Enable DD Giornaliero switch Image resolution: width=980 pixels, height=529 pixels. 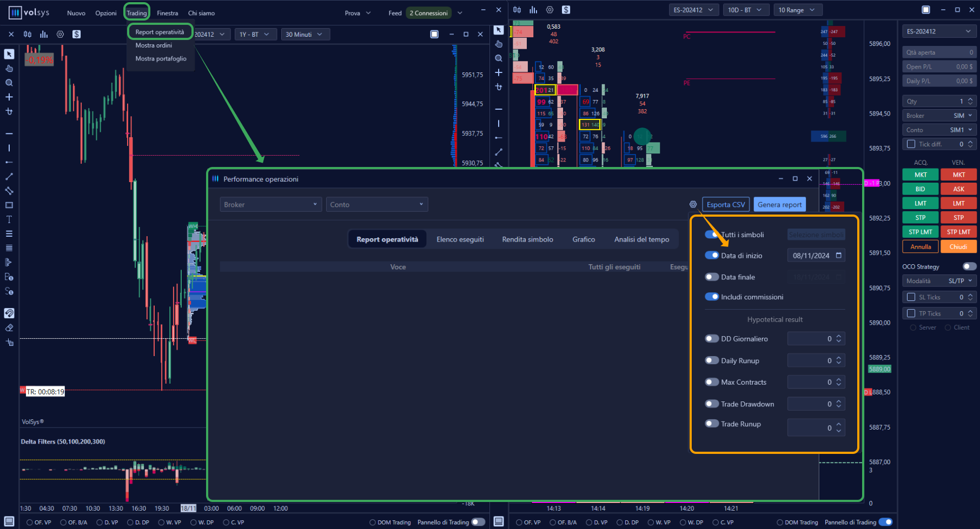[x=712, y=339]
